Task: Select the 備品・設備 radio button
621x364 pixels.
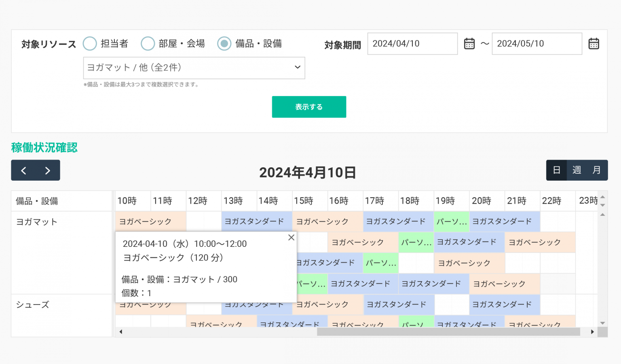Action: [x=224, y=44]
